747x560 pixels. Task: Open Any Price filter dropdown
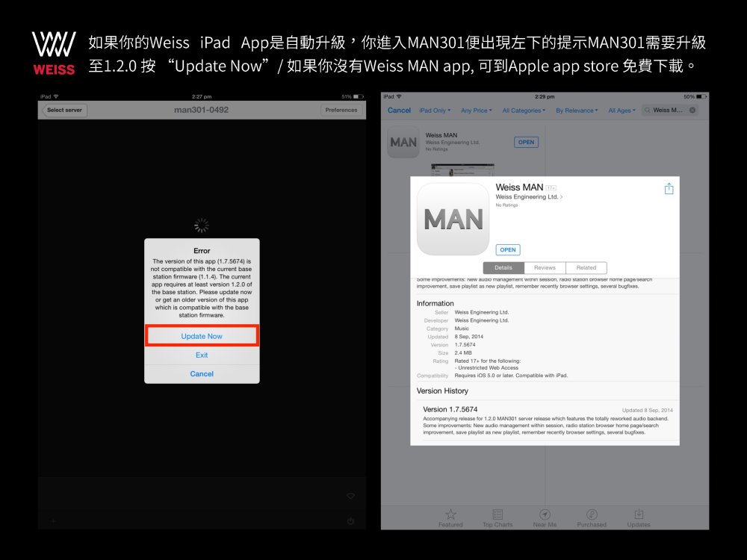tap(477, 111)
